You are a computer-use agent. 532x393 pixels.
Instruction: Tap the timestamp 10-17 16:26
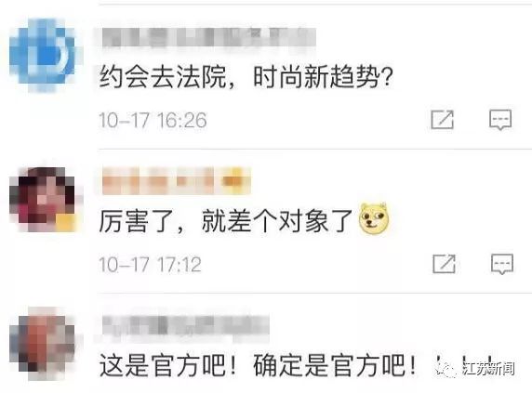point(153,120)
